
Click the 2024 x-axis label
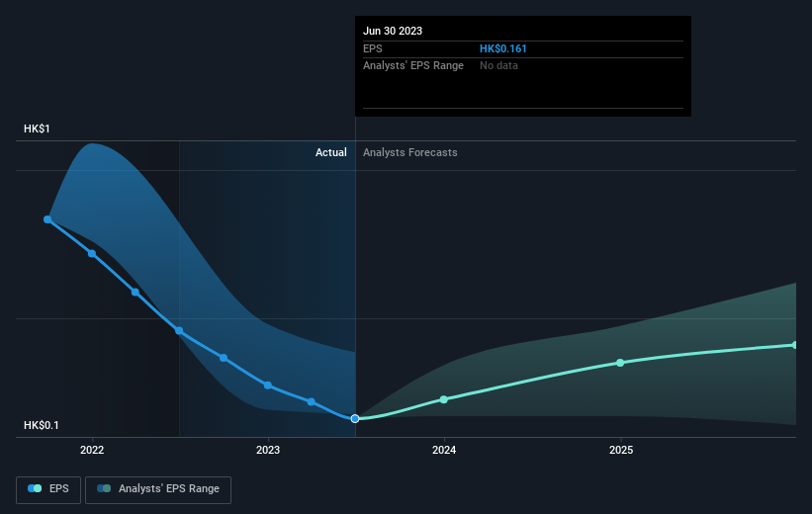pyautogui.click(x=444, y=450)
